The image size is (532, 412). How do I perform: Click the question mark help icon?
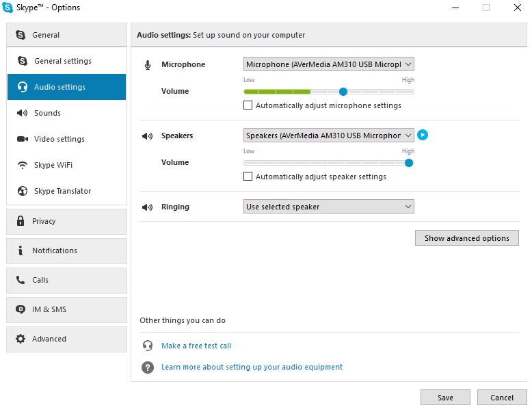148,367
